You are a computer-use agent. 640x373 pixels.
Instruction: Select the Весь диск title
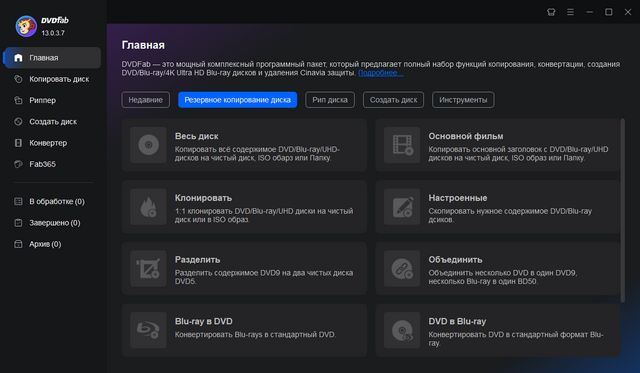[197, 136]
